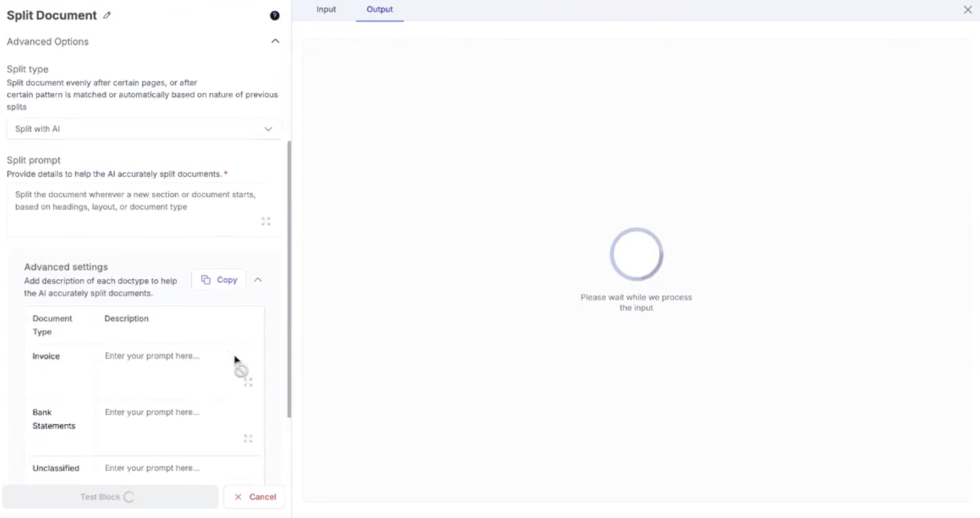Viewport: 980px width, 518px height.
Task: Click the Test Block button
Action: pos(110,497)
